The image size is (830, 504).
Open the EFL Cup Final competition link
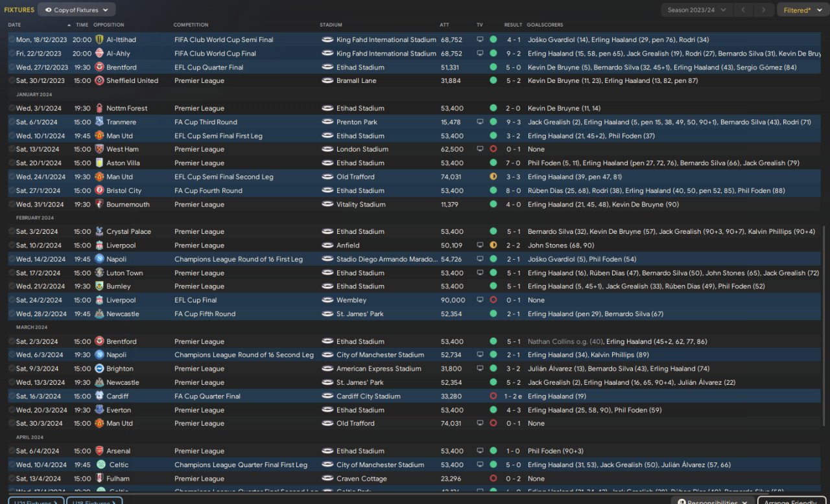[x=196, y=300]
